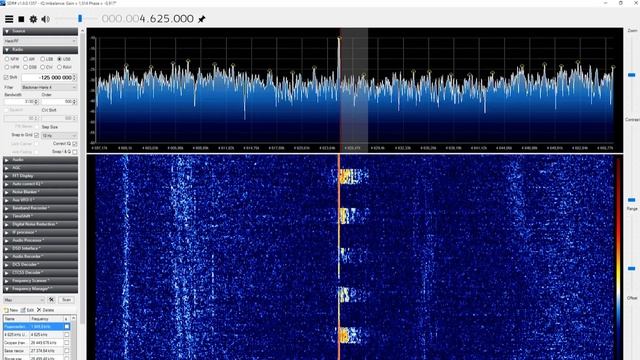Tick checkbox in the highlighted first frequency row
This screenshot has height=360, width=640.
(x=67, y=327)
